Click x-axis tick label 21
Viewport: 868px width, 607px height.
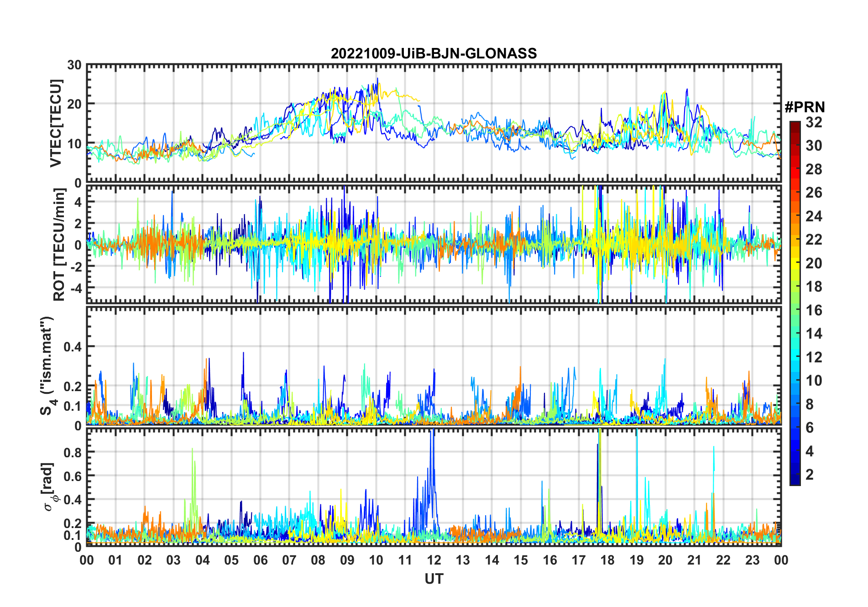[x=694, y=560]
